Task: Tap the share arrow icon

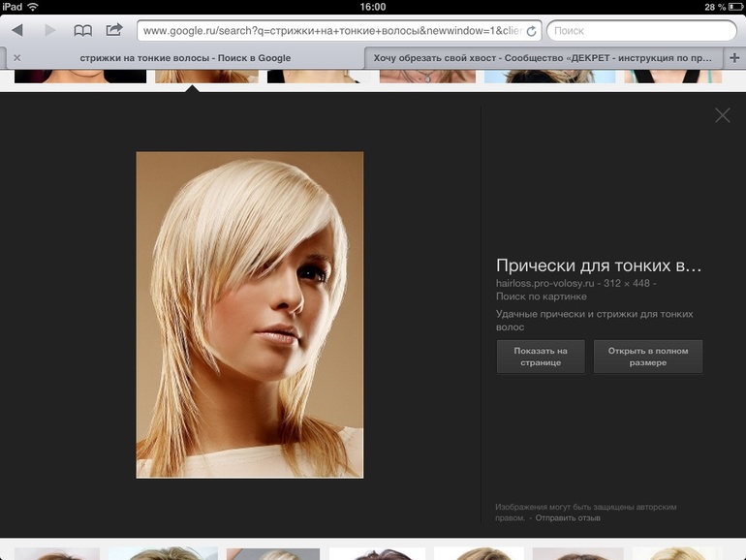Action: tap(114, 30)
